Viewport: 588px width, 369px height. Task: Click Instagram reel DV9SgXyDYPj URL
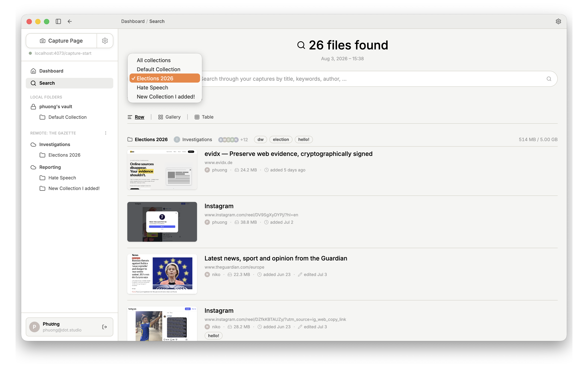point(251,215)
